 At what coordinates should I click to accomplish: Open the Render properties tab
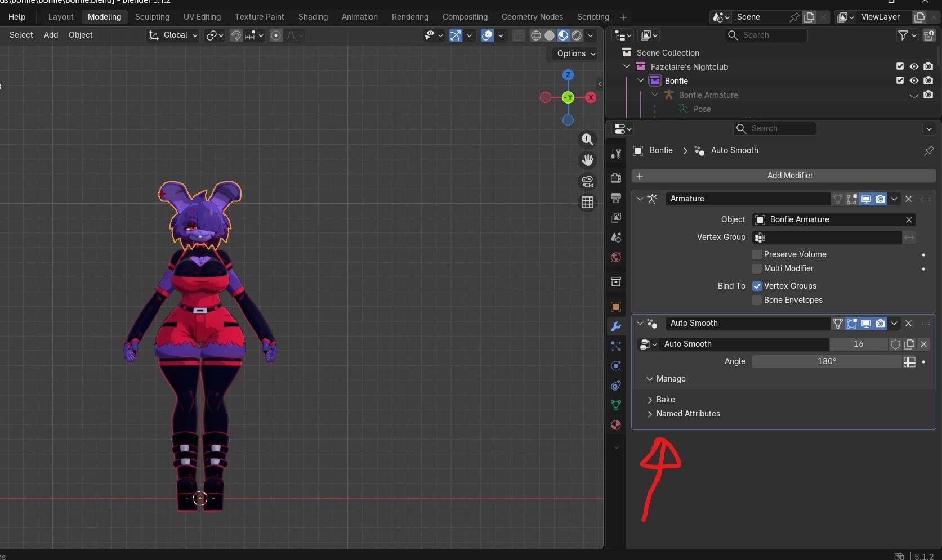(x=616, y=178)
